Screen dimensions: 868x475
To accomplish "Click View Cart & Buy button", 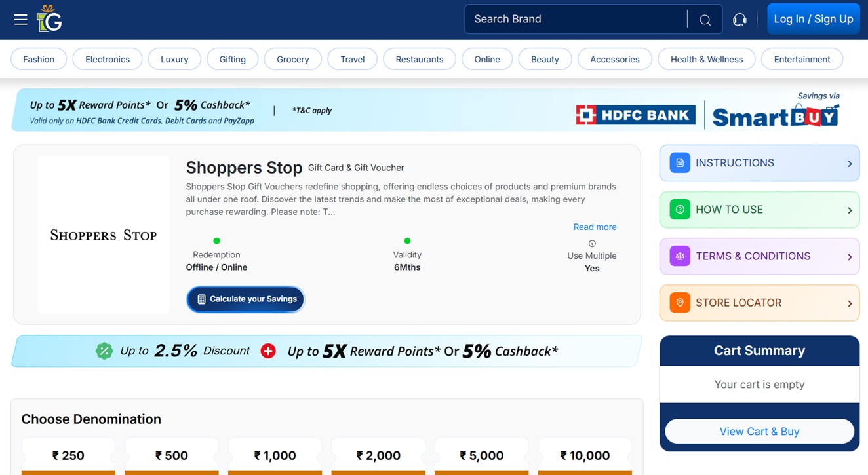I will pyautogui.click(x=759, y=431).
